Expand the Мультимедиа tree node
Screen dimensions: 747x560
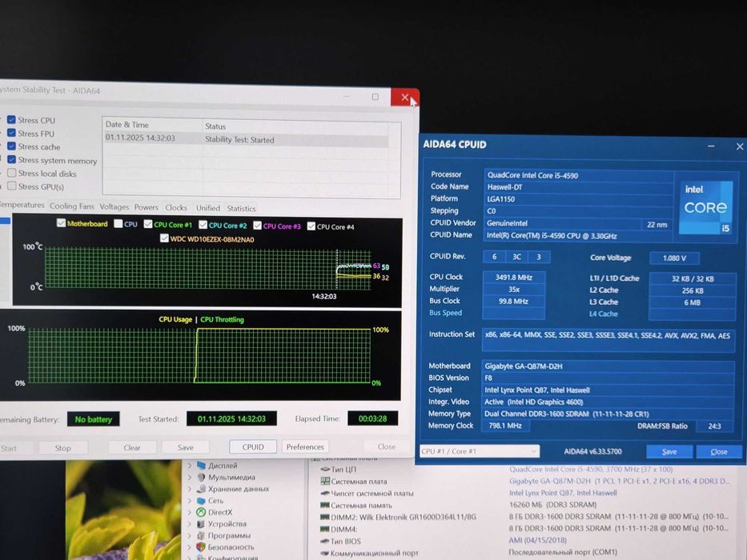pos(190,477)
